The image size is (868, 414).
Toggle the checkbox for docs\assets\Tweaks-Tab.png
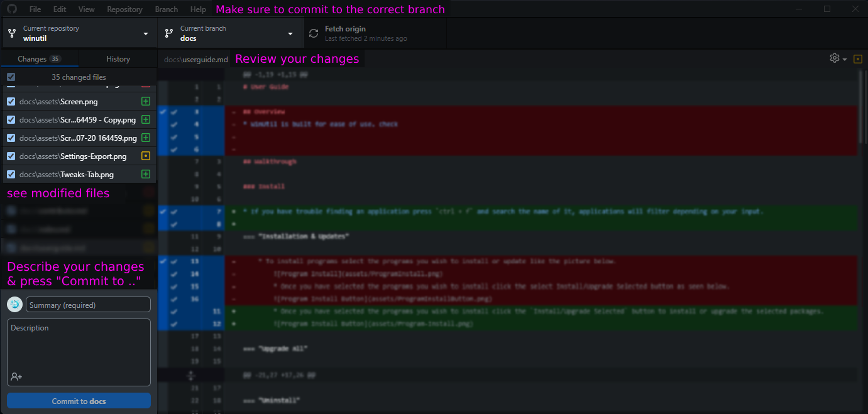pyautogui.click(x=10, y=174)
